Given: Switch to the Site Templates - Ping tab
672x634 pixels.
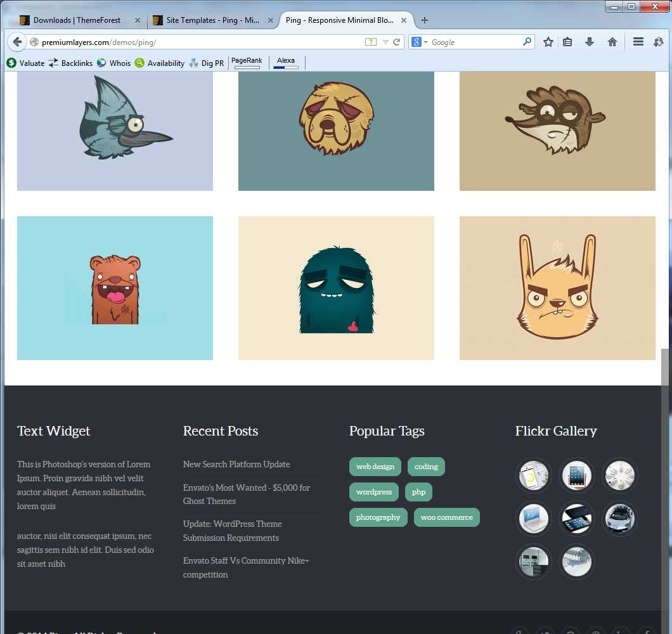Looking at the screenshot, I should click(212, 20).
